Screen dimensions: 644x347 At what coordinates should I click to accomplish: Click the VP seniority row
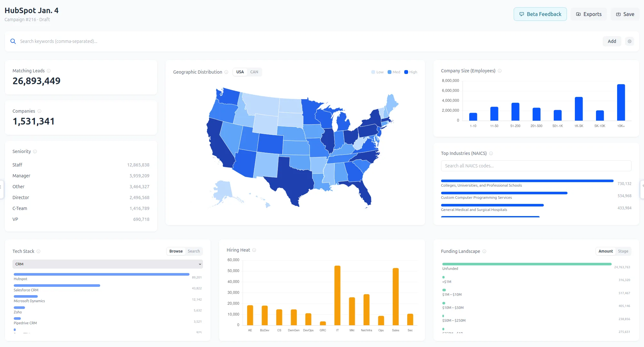point(81,219)
